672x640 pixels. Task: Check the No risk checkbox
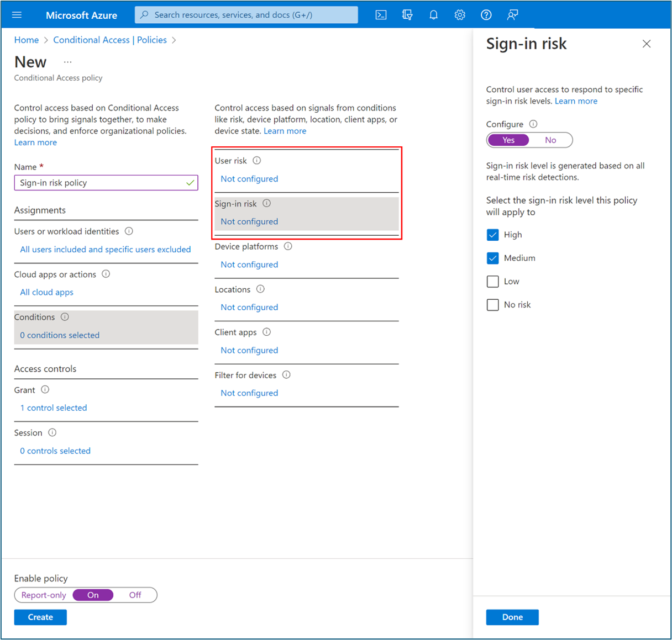point(493,305)
